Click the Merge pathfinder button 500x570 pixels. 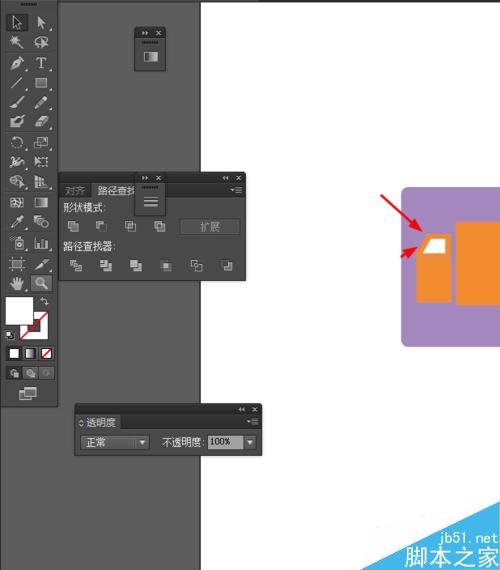coord(136,266)
